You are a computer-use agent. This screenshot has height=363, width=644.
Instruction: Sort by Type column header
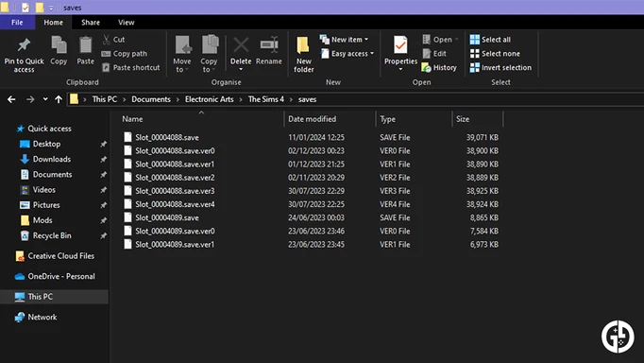388,119
